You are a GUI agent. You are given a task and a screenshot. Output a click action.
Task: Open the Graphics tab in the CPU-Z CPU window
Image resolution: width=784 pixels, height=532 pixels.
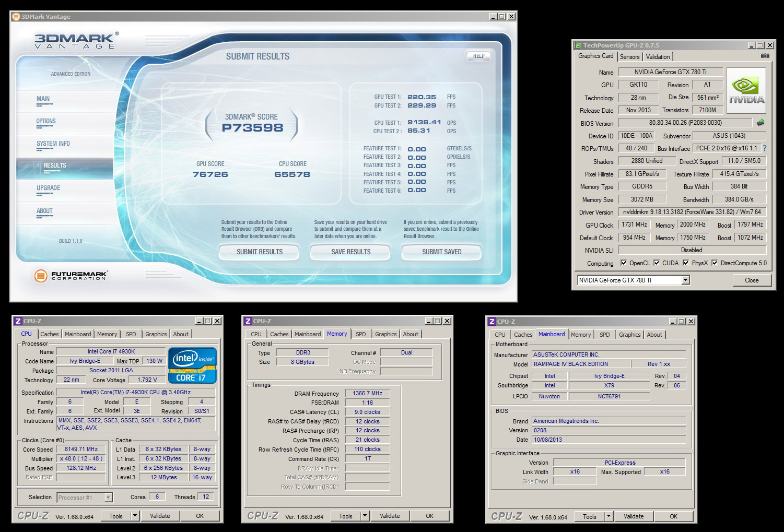[x=156, y=334]
